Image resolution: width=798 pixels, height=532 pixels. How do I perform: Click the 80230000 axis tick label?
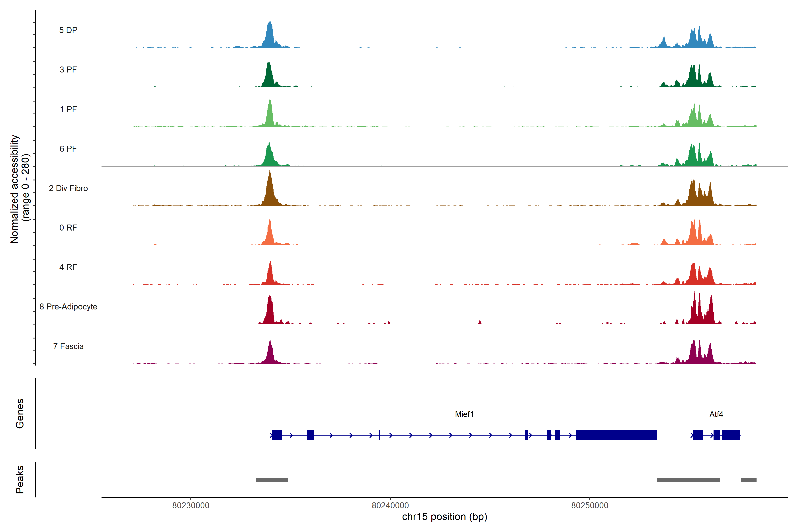191,506
